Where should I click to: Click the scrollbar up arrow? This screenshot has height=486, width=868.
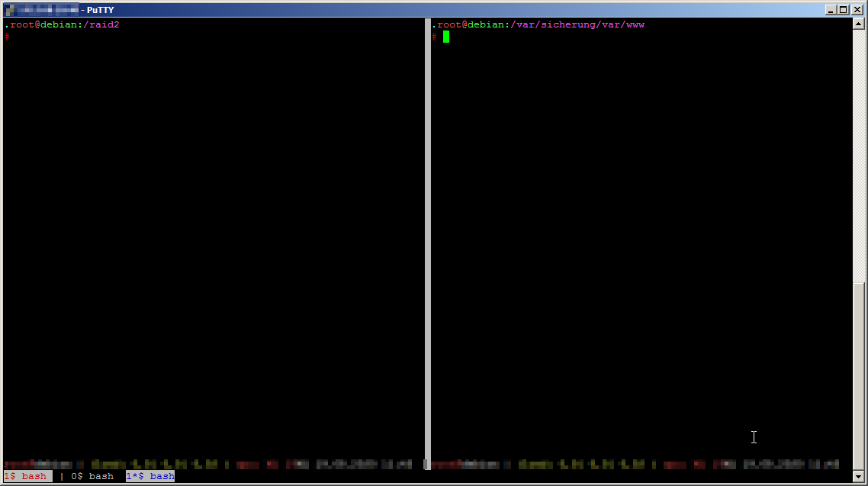(x=859, y=24)
